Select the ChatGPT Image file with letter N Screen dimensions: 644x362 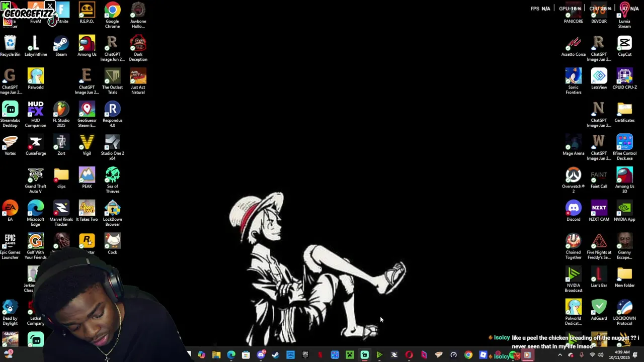(599, 114)
